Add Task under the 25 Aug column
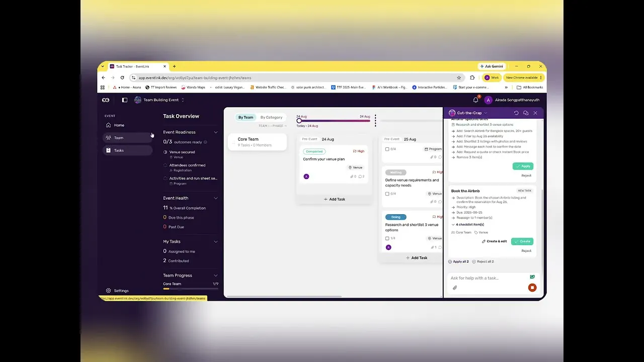 click(x=417, y=258)
